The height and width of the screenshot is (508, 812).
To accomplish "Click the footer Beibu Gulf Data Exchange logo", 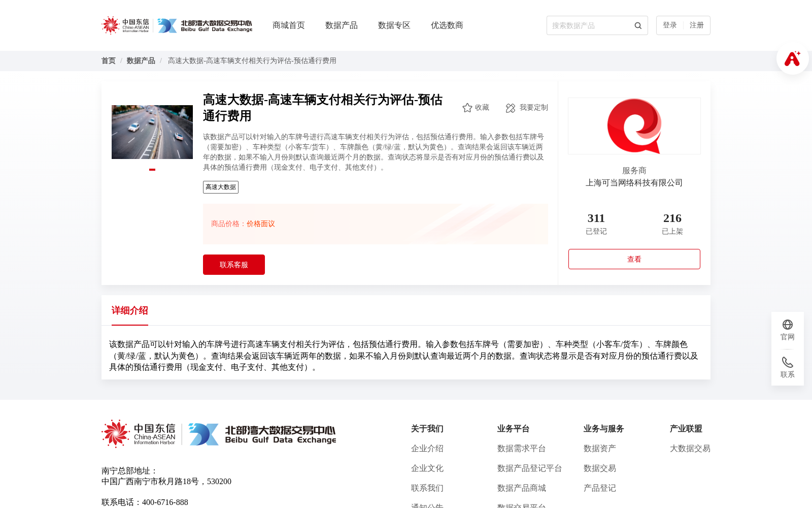I will pyautogui.click(x=262, y=434).
